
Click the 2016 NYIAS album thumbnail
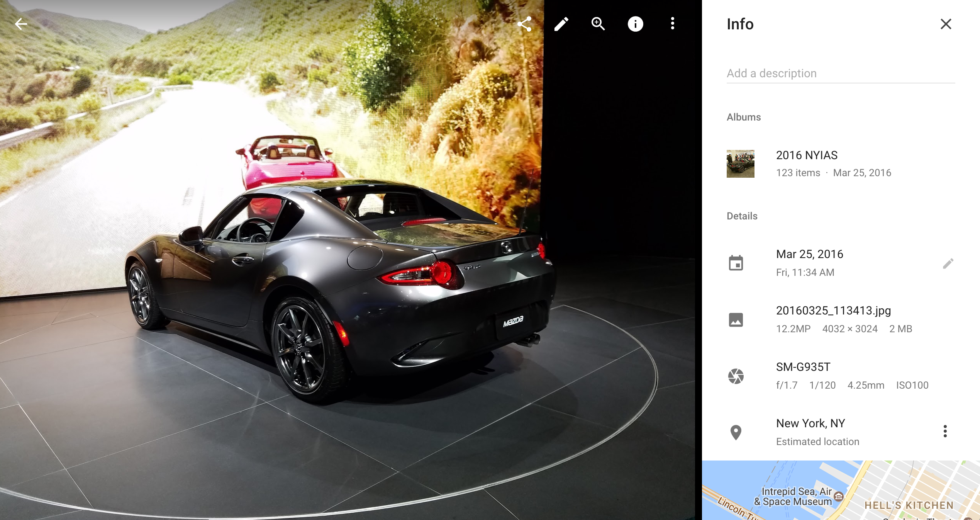click(740, 163)
